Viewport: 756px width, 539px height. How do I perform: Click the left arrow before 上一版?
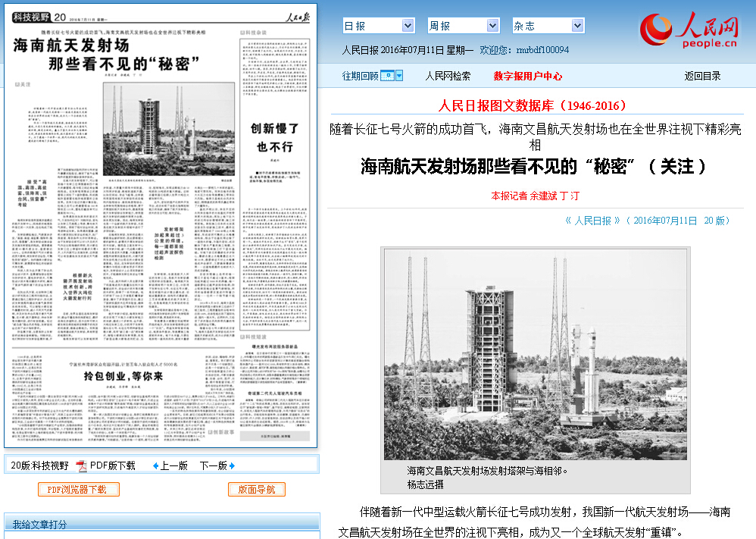155,465
